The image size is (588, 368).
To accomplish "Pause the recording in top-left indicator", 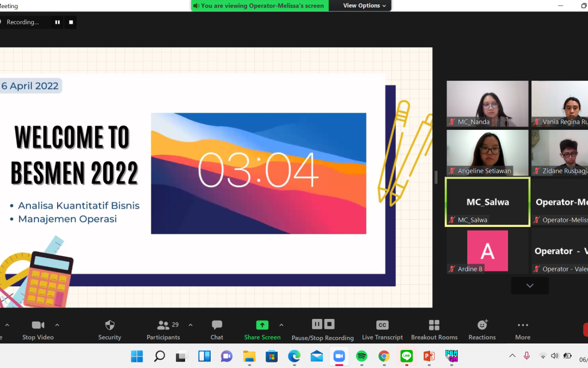I will (x=57, y=22).
